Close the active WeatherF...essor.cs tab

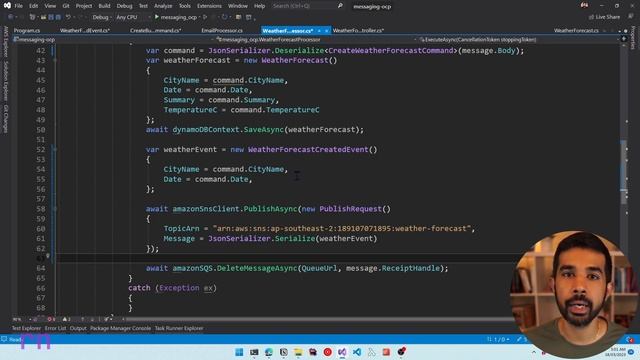(x=326, y=31)
